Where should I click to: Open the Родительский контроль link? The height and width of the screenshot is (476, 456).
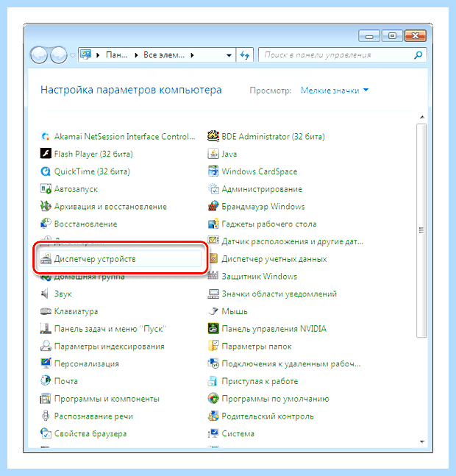point(268,416)
